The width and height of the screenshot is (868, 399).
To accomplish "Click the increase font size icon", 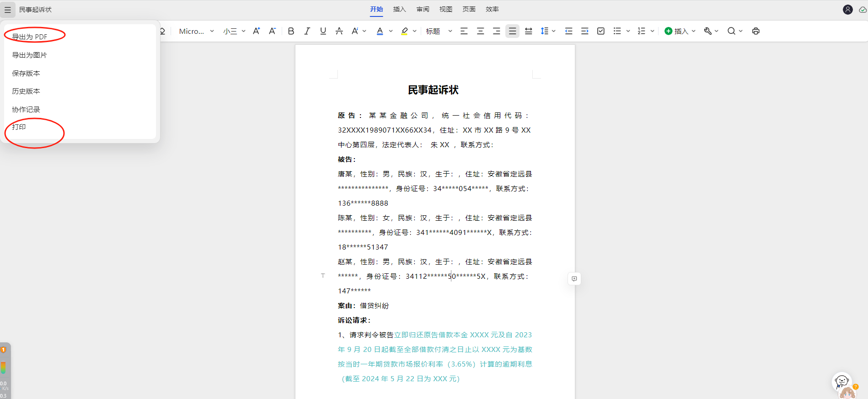I will 256,31.
